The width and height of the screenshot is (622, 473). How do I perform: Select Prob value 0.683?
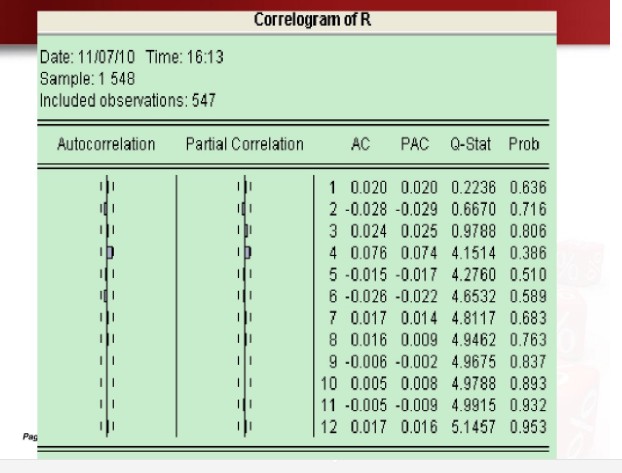(528, 318)
